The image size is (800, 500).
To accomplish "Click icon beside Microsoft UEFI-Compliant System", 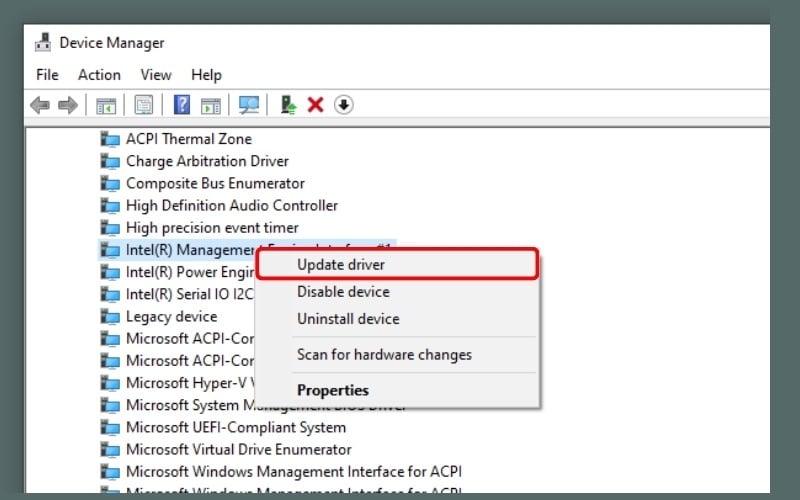I will pos(110,428).
